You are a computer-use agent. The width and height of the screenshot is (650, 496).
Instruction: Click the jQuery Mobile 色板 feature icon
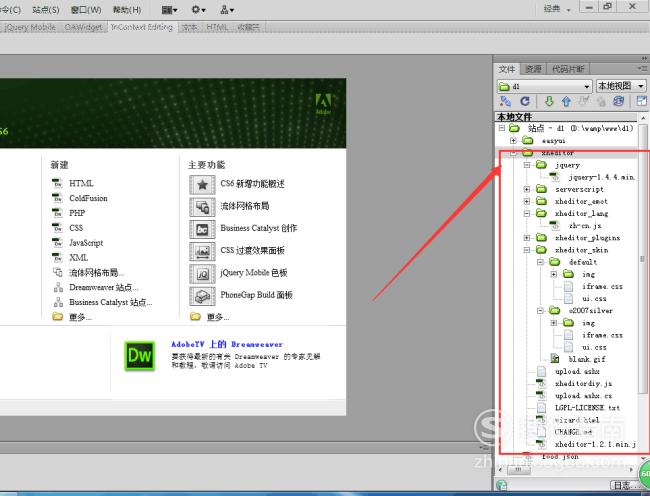202,274
